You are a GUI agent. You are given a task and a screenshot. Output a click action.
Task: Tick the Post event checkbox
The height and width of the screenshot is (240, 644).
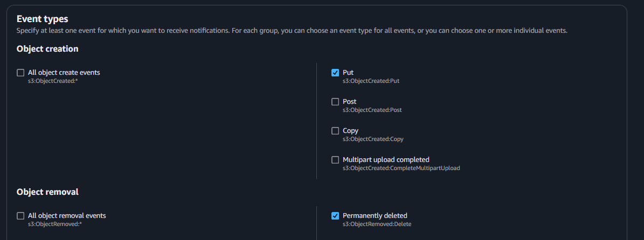click(335, 102)
